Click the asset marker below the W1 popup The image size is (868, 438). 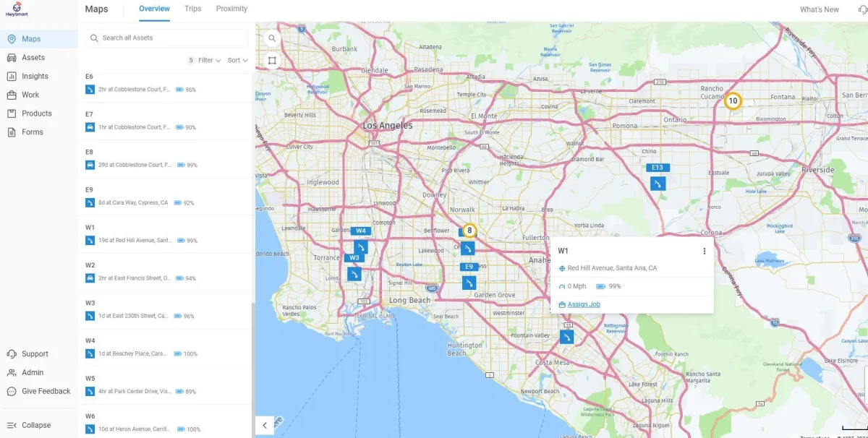(567, 337)
